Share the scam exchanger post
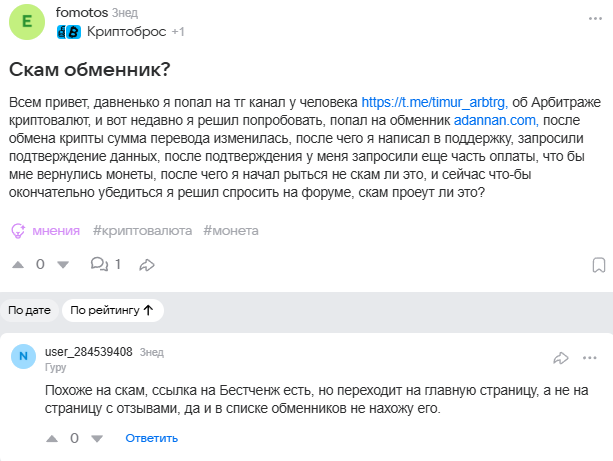The width and height of the screenshot is (613, 461). (146, 265)
